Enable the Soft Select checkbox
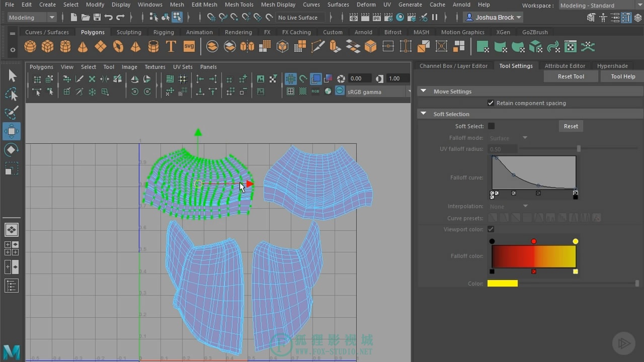Image resolution: width=644 pixels, height=362 pixels. [x=491, y=126]
